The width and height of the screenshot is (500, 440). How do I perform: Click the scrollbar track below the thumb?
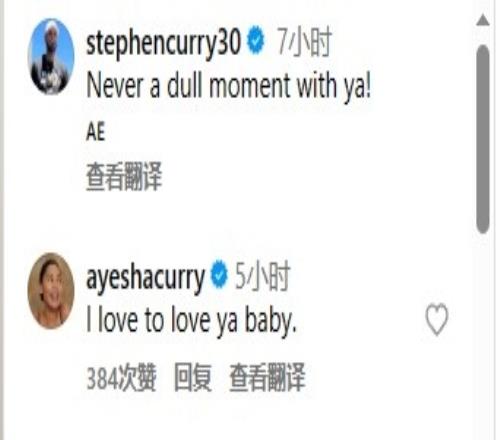point(483,333)
